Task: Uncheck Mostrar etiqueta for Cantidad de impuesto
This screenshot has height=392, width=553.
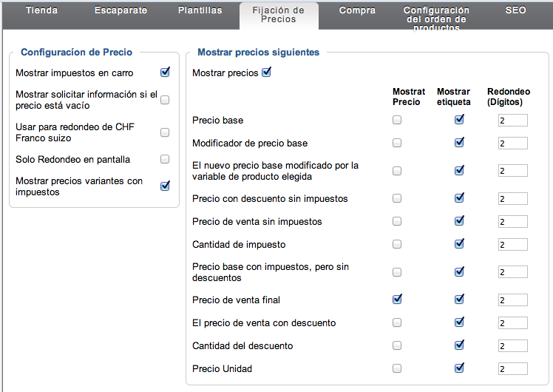Action: [459, 244]
